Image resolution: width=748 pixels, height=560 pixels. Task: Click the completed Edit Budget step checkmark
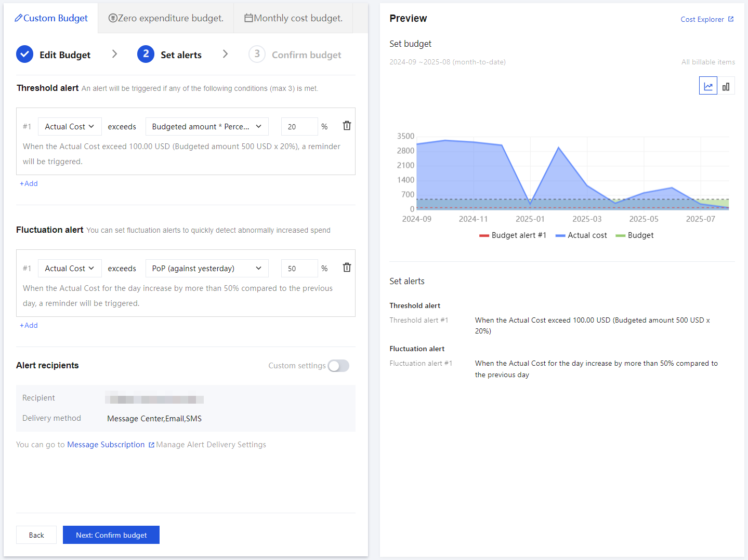pyautogui.click(x=24, y=55)
